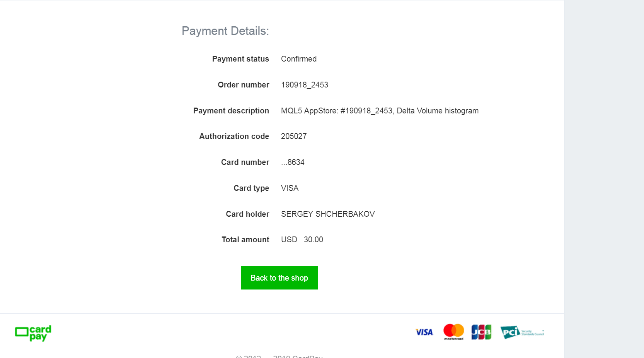Click the USD 30.00 total amount

[x=302, y=240]
